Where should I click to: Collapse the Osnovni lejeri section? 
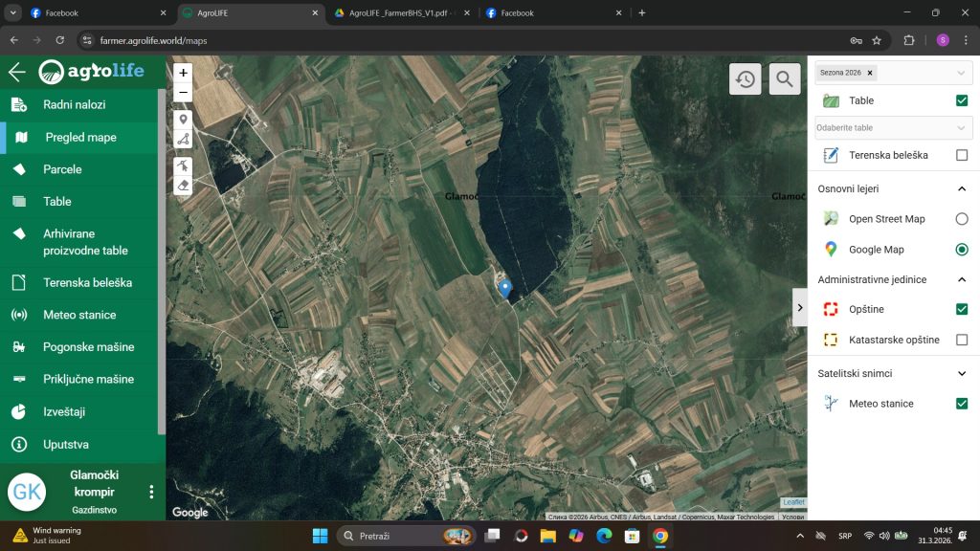click(x=962, y=188)
